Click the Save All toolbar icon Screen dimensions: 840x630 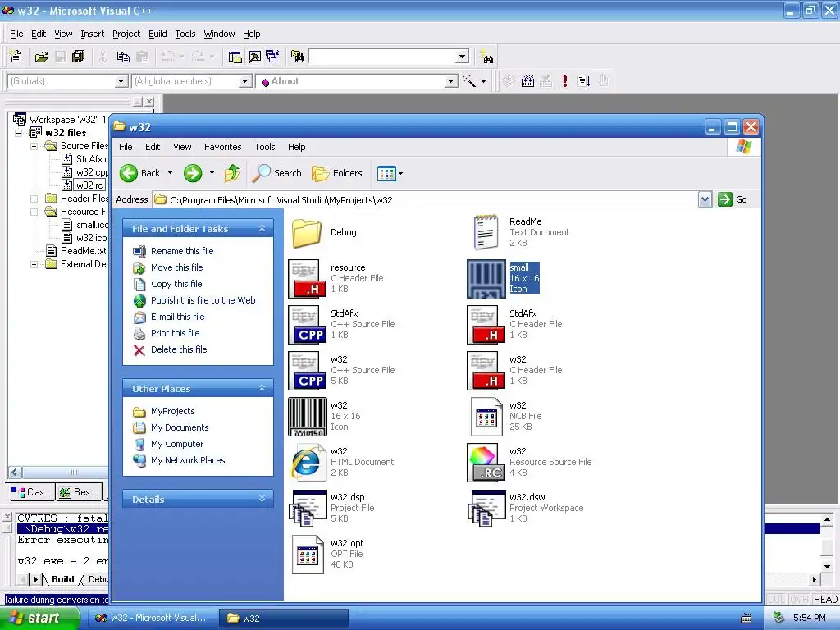pos(78,57)
